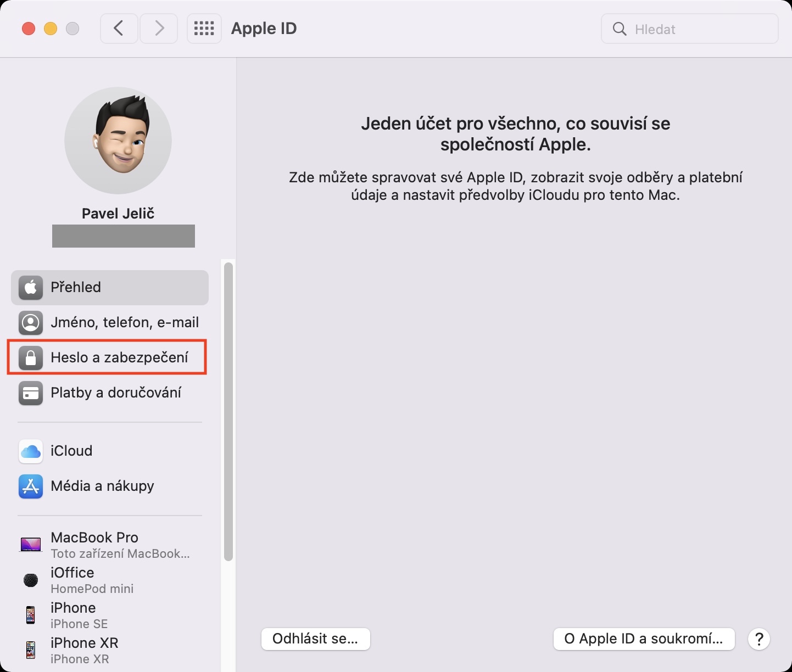Click the Pavel Jelič account name
This screenshot has height=672, width=792.
118,214
